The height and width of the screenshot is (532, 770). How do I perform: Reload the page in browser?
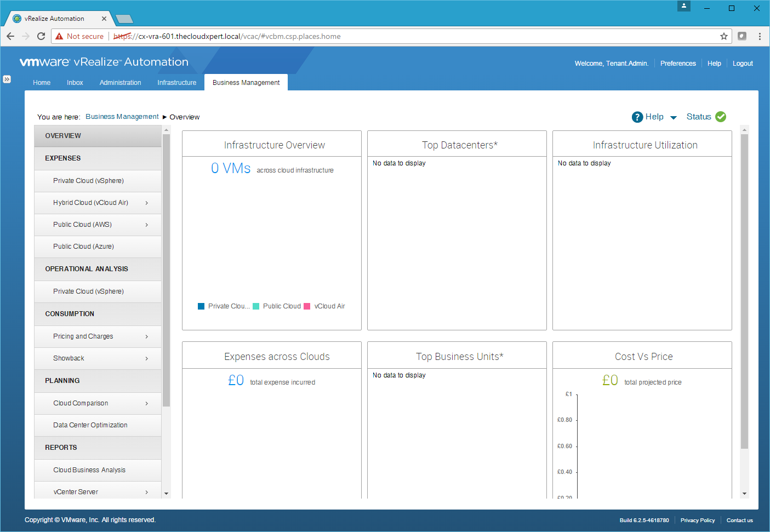tap(41, 36)
